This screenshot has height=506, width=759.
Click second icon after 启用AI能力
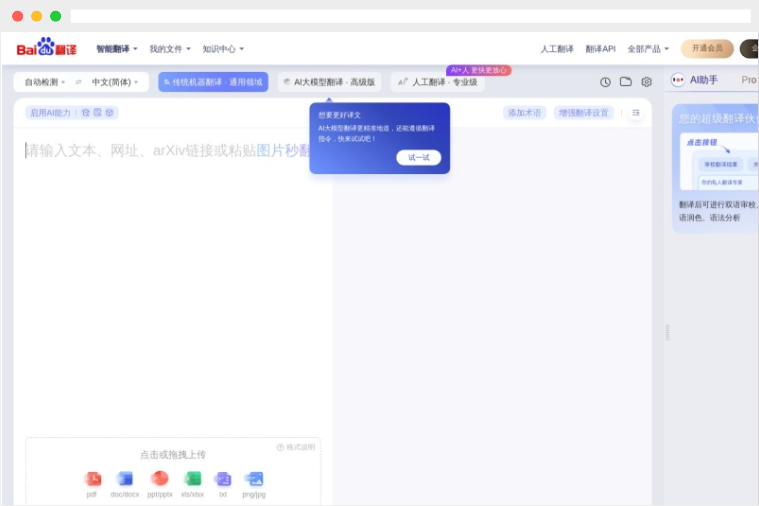[97, 113]
